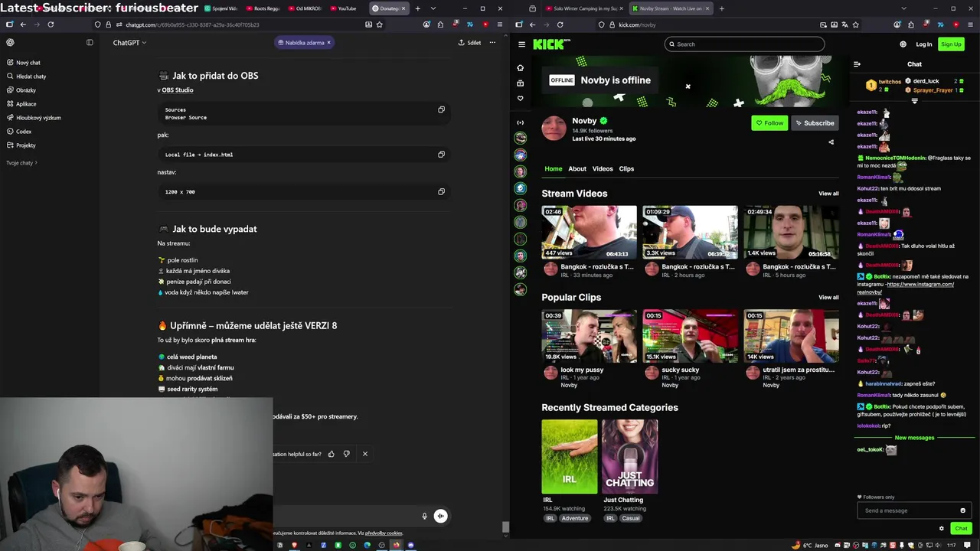Open tab list dropdown in left browser
Screen dimensions: 980x551
(433, 8)
